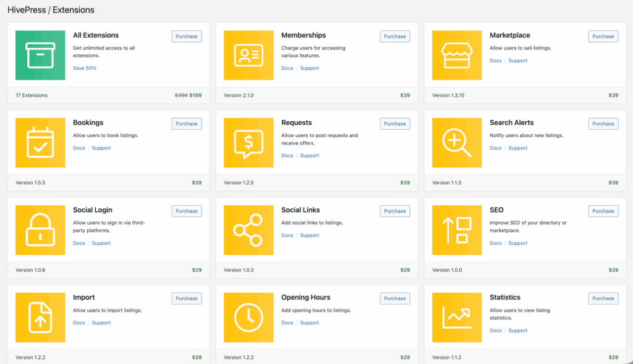Open Memberships Docs link
Screen dimensions: 633x364
point(287,68)
